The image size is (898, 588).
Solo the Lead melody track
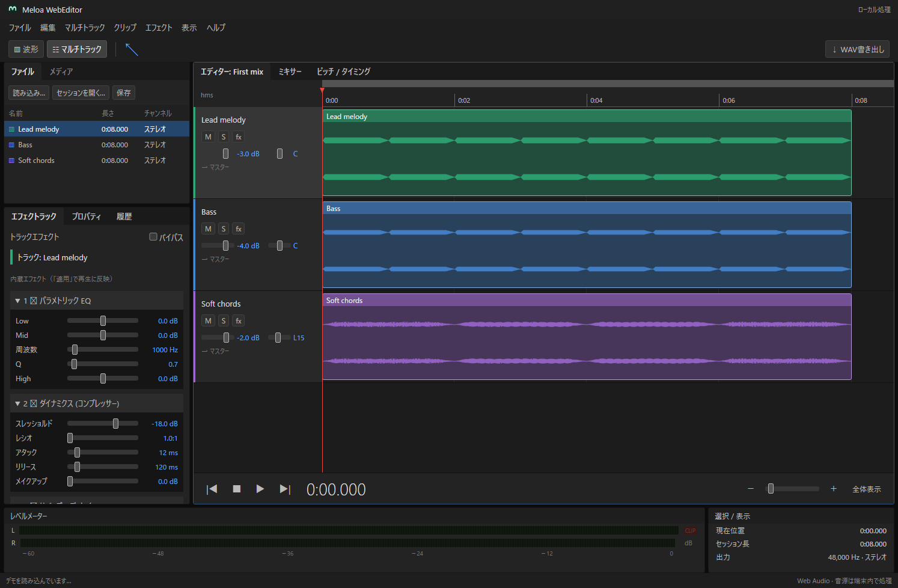[224, 137]
